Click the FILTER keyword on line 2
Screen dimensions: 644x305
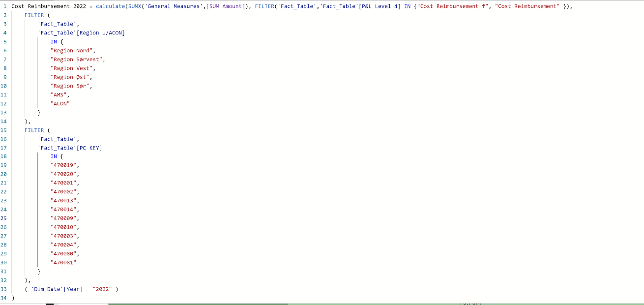34,15
